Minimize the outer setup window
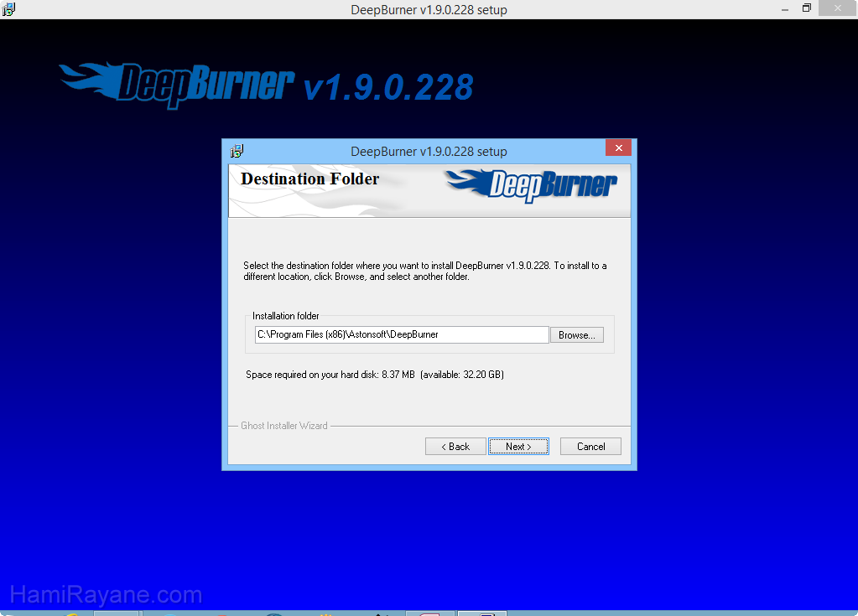Image resolution: width=858 pixels, height=616 pixels. pos(785,9)
